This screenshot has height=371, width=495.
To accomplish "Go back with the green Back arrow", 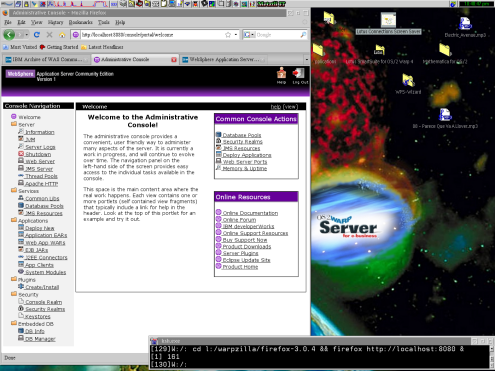I will pos(9,34).
